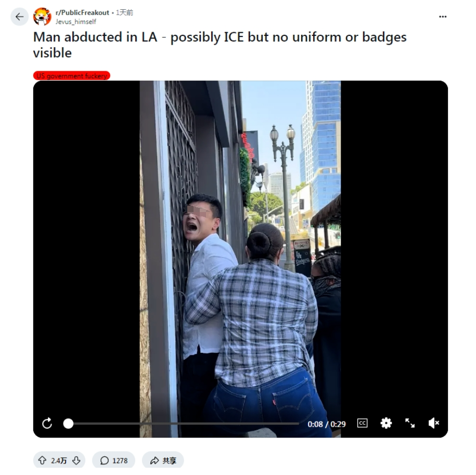Screen dimensions: 476x475
Task: Go back using the arrow button
Action: pos(19,17)
